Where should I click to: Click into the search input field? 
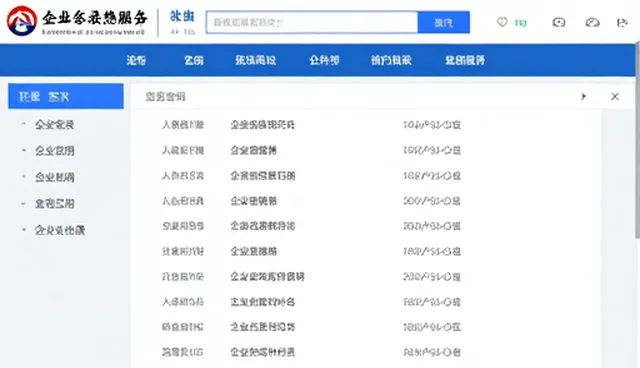312,22
